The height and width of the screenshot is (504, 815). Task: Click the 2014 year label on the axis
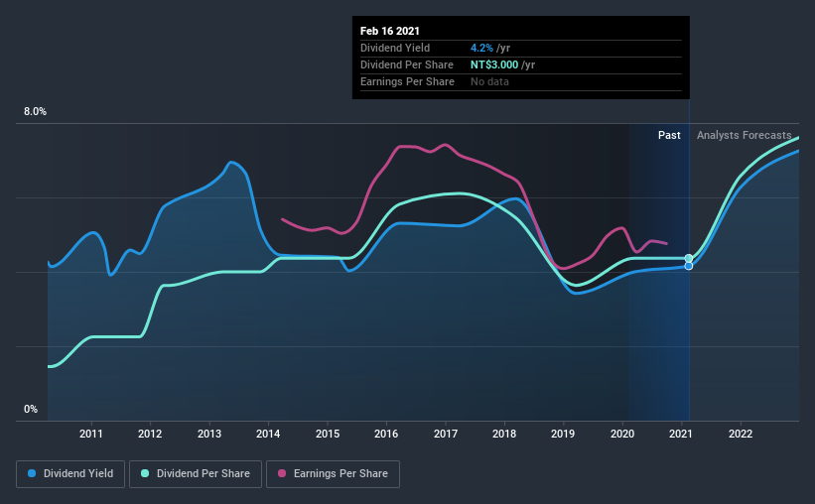pyautogui.click(x=268, y=434)
